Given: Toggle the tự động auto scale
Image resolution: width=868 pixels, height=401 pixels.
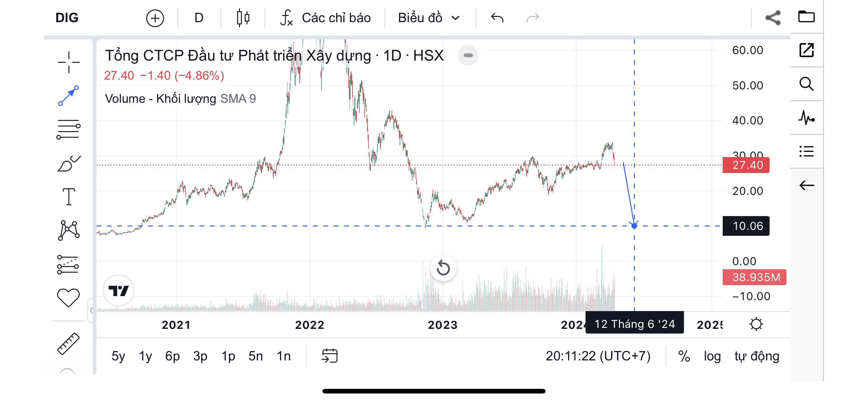Looking at the screenshot, I should pos(757,356).
